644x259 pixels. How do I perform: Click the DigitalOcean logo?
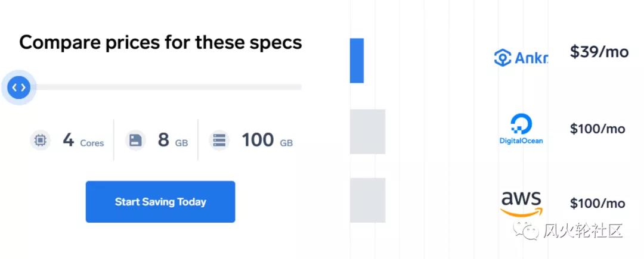click(x=521, y=130)
